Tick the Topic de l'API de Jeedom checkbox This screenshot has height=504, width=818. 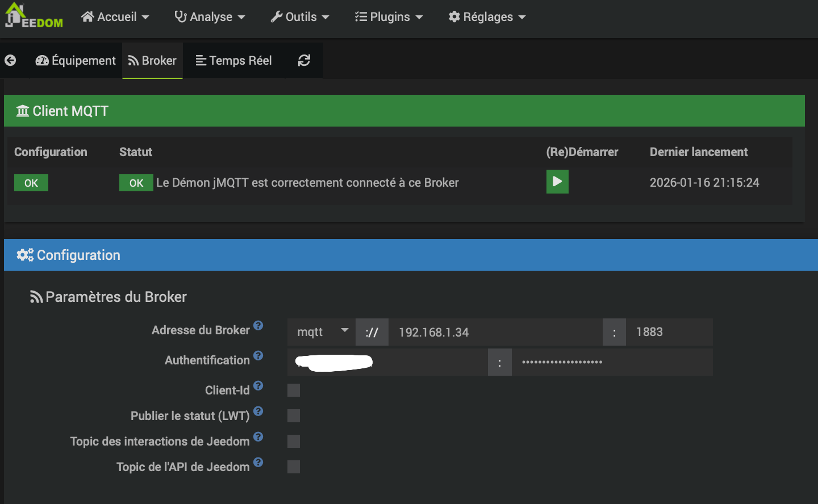(x=294, y=467)
